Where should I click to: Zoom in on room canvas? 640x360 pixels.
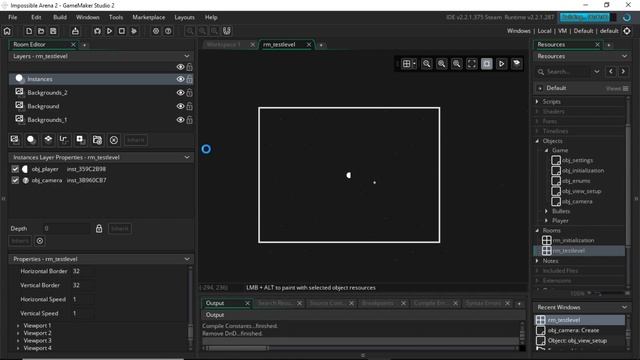pos(457,64)
